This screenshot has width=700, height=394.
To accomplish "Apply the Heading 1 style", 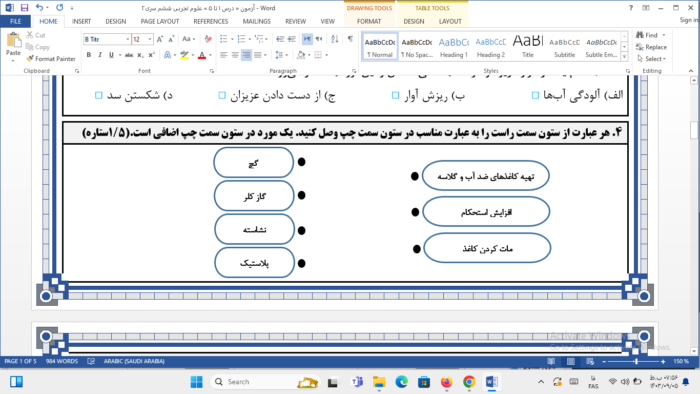I will point(454,46).
